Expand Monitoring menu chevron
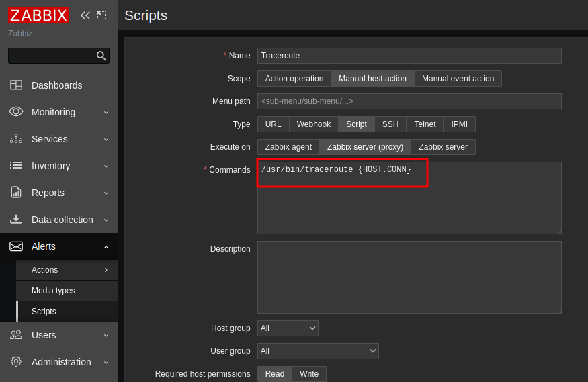The height and width of the screenshot is (382, 588). click(106, 112)
